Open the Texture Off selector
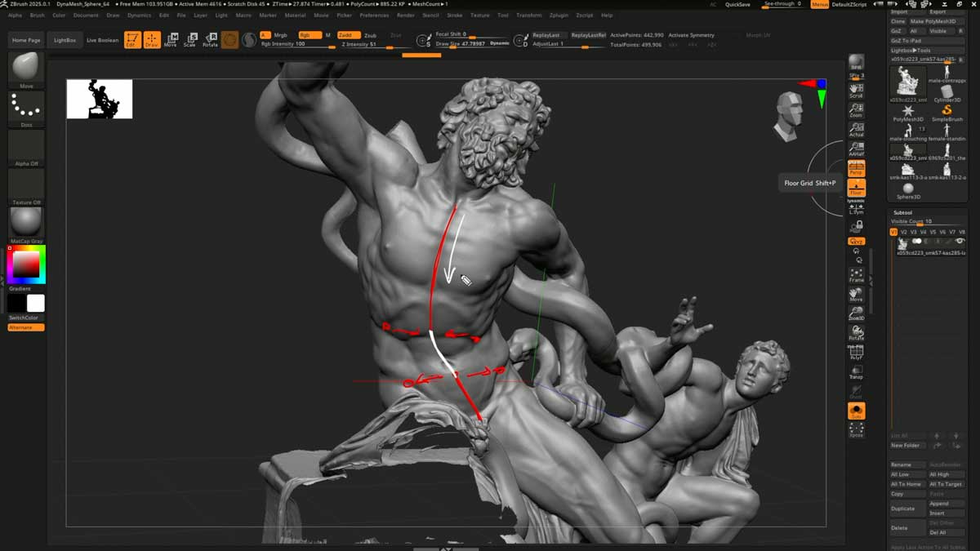This screenshot has width=980, height=551. tap(26, 185)
